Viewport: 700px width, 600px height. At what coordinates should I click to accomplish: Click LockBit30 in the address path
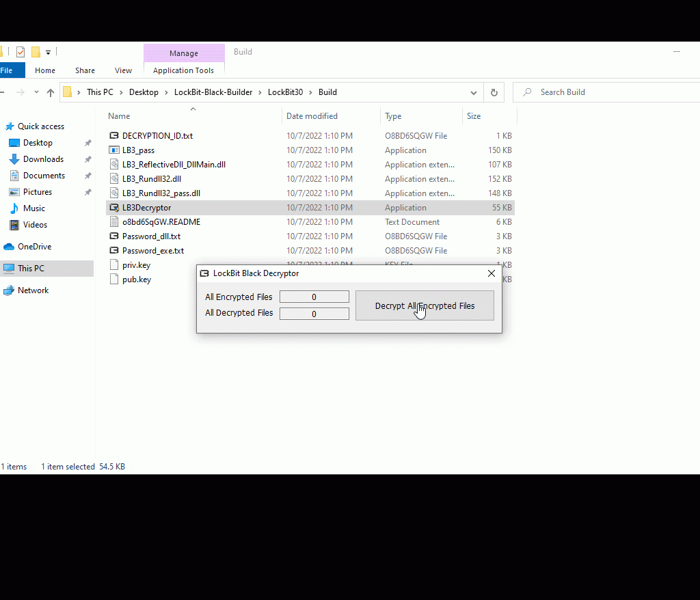(x=285, y=92)
